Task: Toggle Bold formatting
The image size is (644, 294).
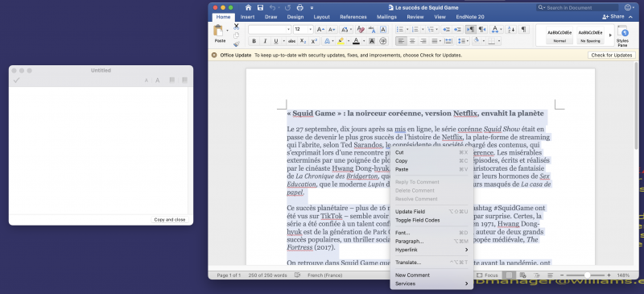Action: click(254, 41)
